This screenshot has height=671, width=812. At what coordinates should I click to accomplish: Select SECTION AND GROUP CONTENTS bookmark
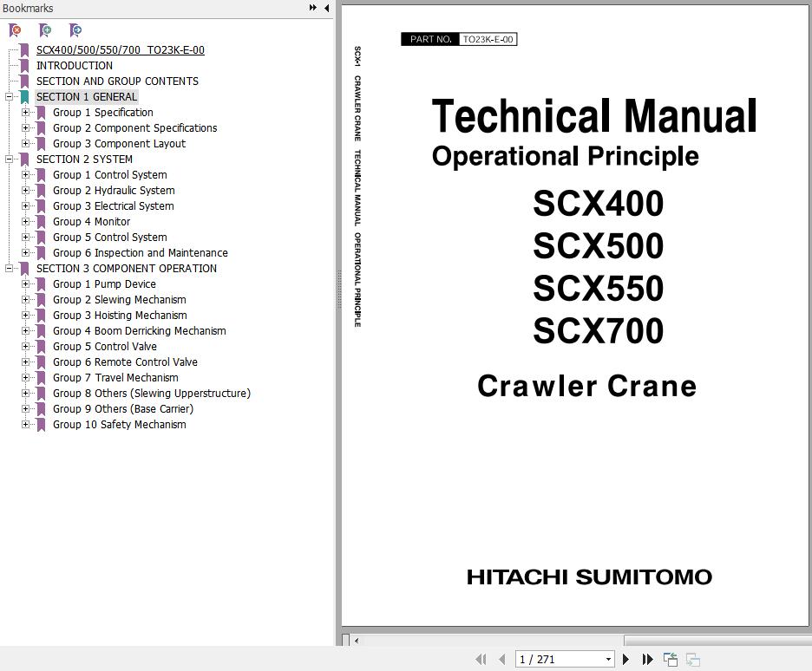pyautogui.click(x=117, y=81)
